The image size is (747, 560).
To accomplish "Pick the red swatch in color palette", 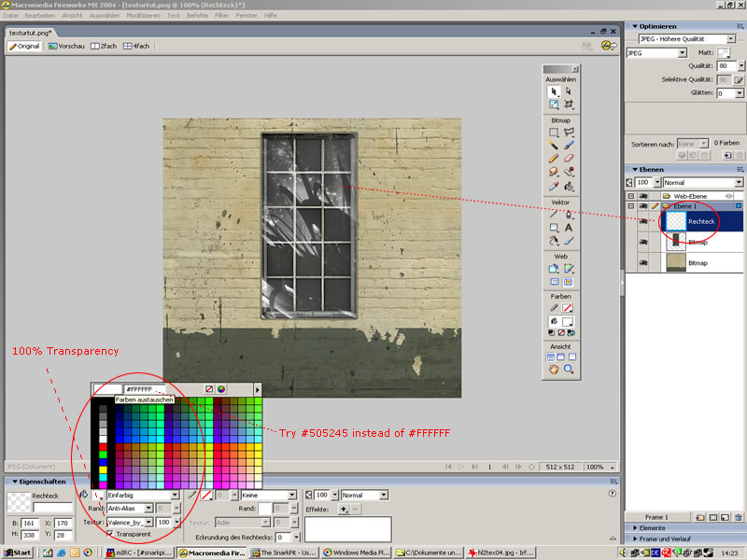I will coord(103,449).
